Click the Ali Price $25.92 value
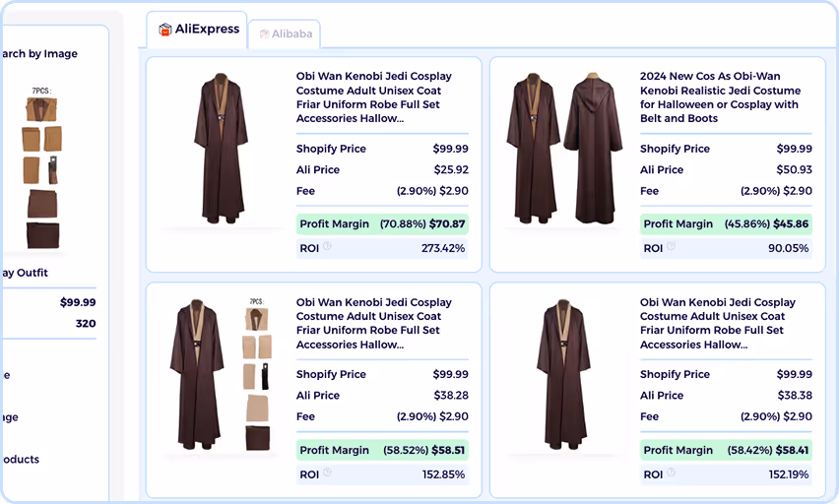 451,169
